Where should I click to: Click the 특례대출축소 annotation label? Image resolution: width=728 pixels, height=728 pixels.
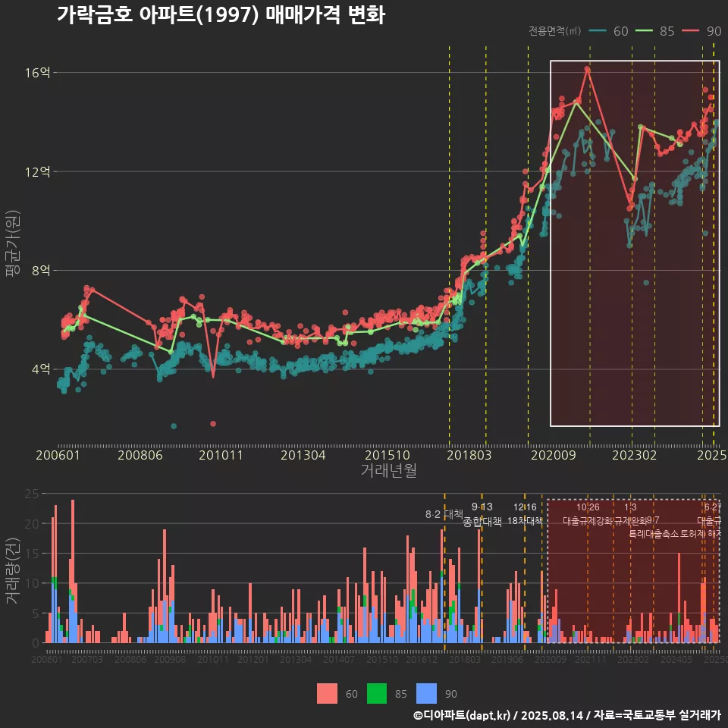654,534
